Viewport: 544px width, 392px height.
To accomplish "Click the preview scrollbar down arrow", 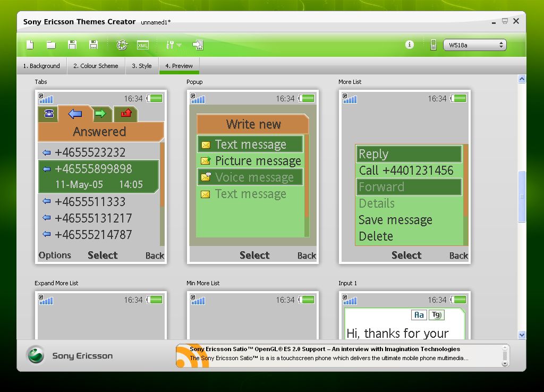I will click(x=522, y=335).
